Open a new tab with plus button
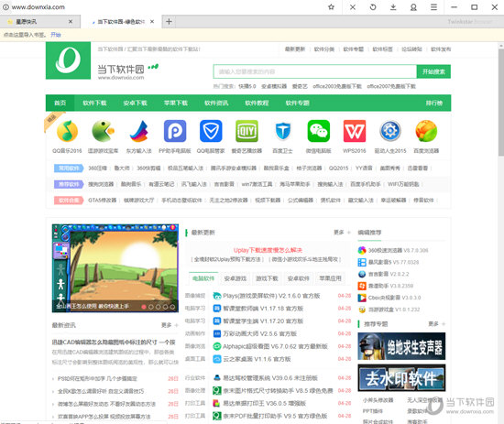504x424 pixels. point(169,22)
